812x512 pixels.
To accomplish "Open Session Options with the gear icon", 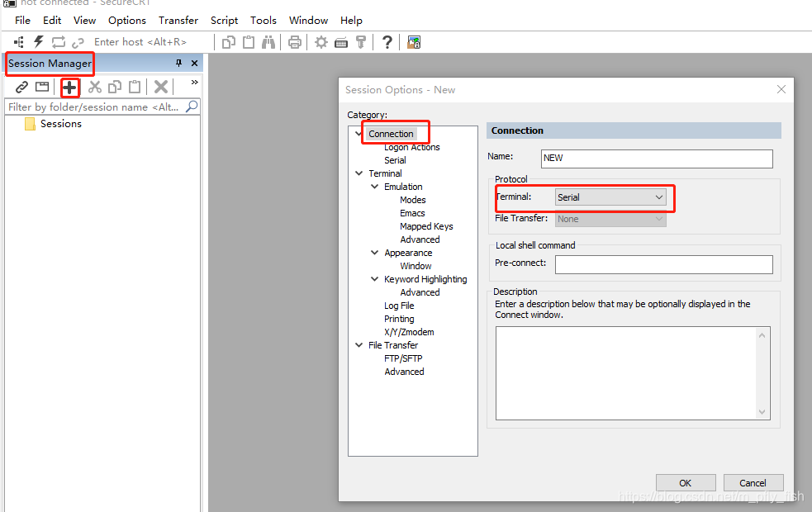I will pos(321,42).
